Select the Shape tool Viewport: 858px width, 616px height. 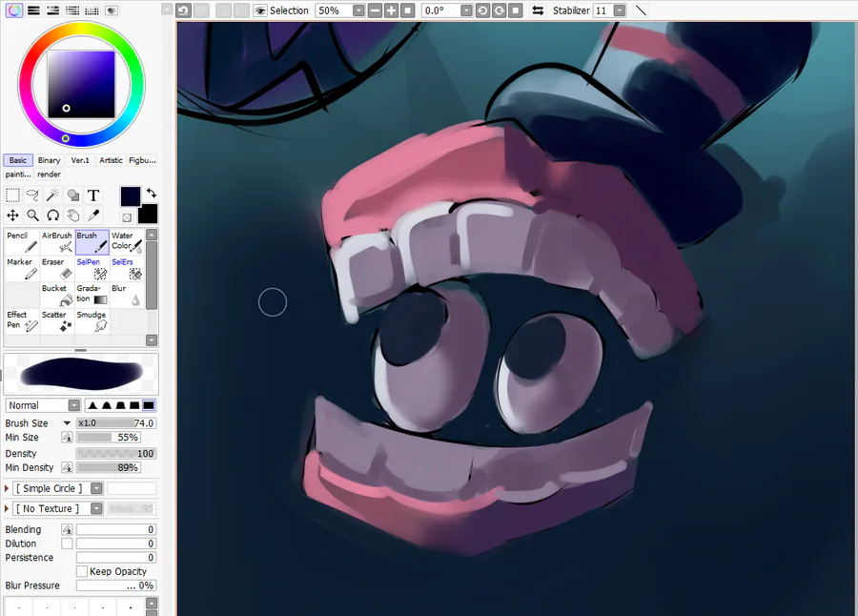tap(73, 195)
